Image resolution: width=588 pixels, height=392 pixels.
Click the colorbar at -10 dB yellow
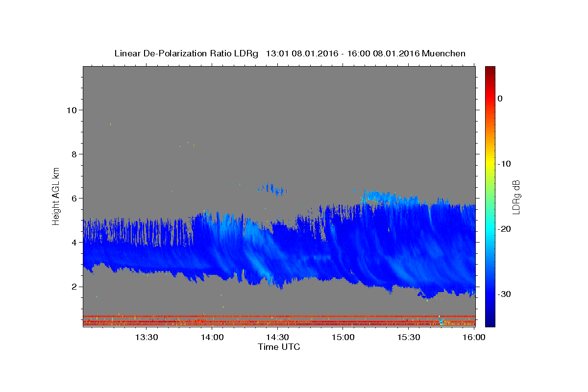490,164
